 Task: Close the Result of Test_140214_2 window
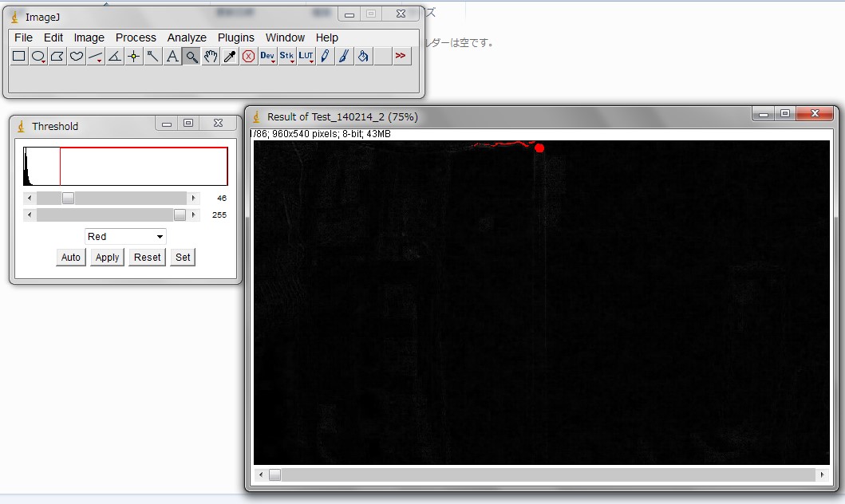[815, 113]
